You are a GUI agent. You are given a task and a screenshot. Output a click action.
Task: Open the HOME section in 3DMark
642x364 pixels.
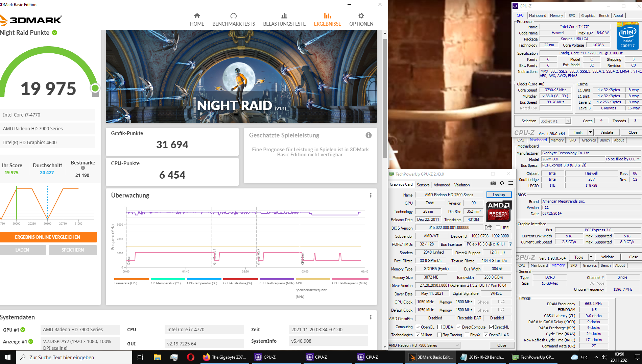point(197,20)
